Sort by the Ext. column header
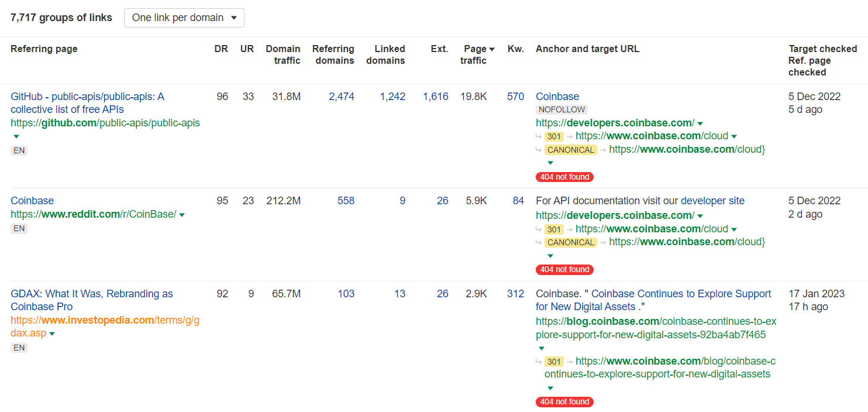868x412 pixels. pyautogui.click(x=439, y=49)
